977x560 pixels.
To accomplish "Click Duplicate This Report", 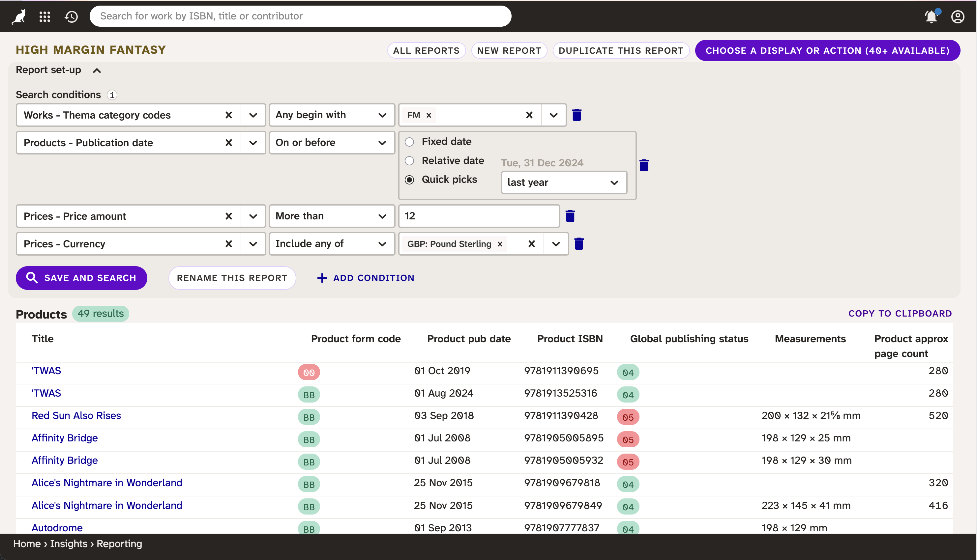I will point(621,50).
